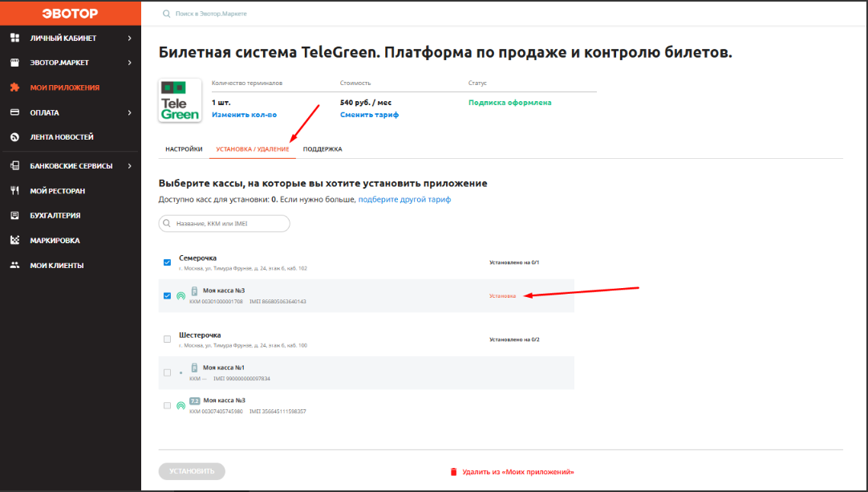This screenshot has width=868, height=492.
Task: Click the Эвотор logo in sidebar header
Action: click(71, 13)
